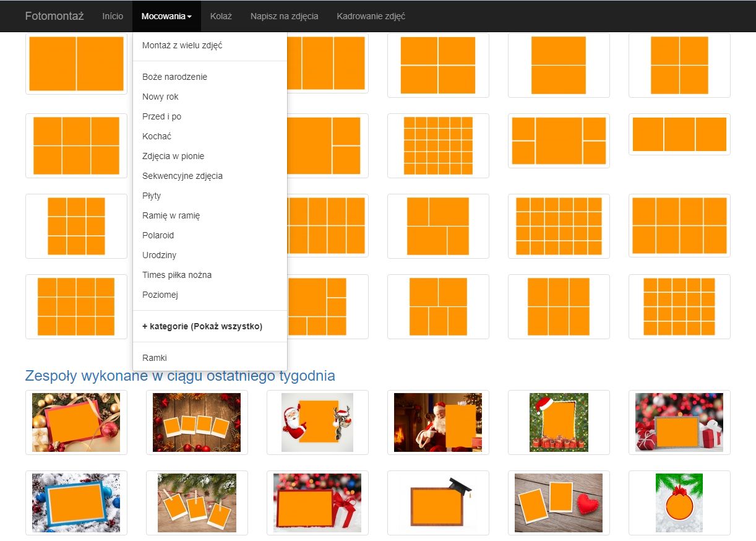This screenshot has width=756, height=541.
Task: Open the Santa by fireplace frame
Action: click(438, 422)
